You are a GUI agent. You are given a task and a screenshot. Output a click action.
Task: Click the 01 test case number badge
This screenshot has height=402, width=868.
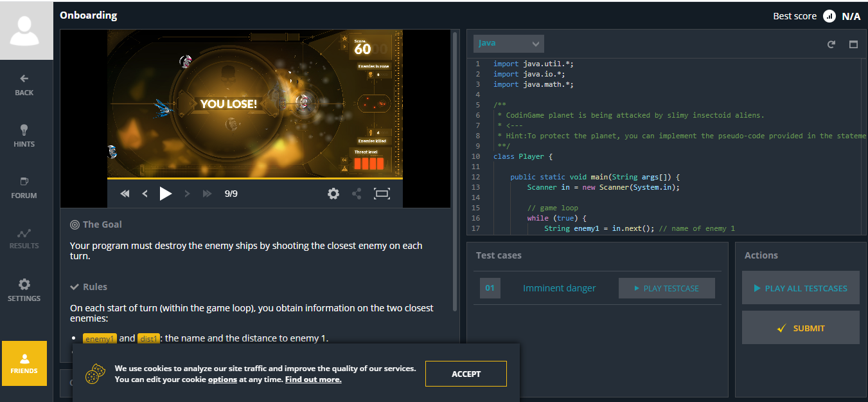490,288
